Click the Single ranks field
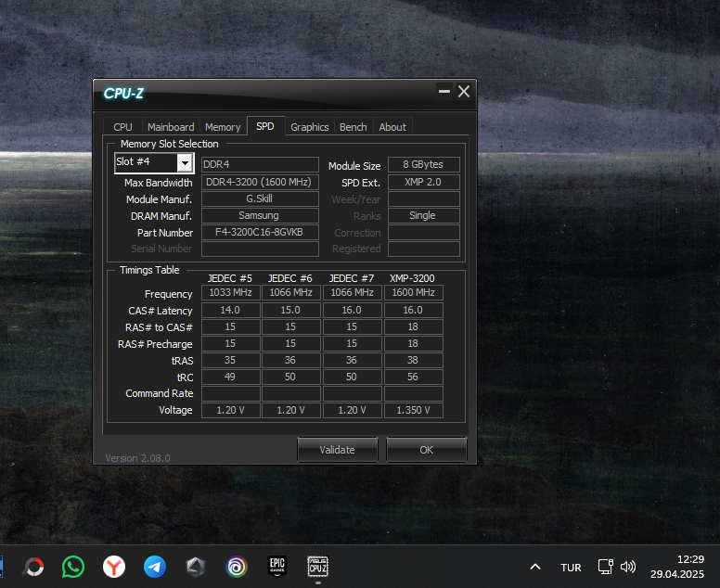 tap(423, 215)
